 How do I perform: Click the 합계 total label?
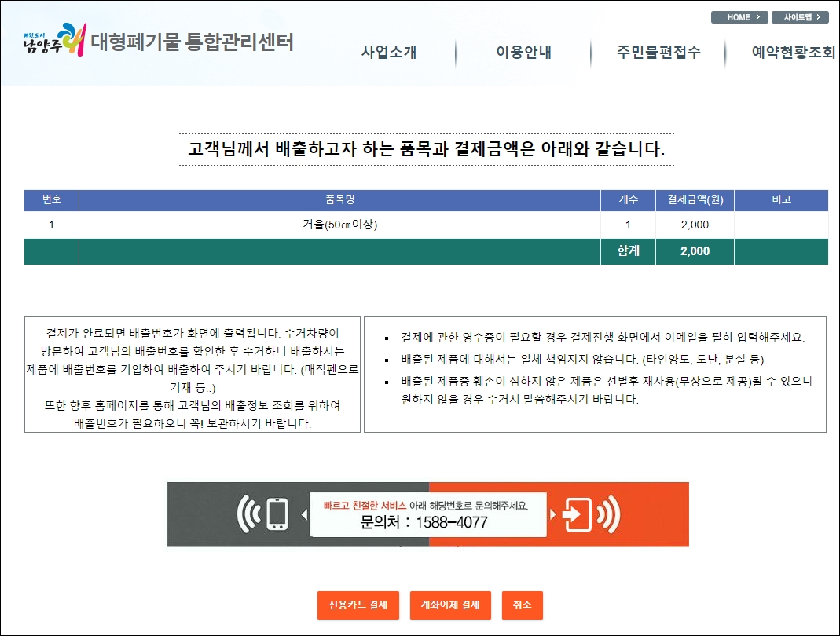tap(629, 250)
